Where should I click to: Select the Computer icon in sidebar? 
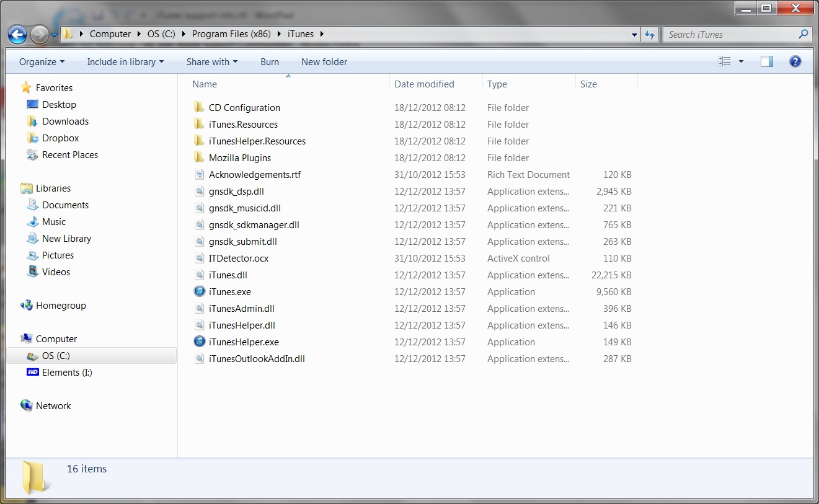(27, 338)
